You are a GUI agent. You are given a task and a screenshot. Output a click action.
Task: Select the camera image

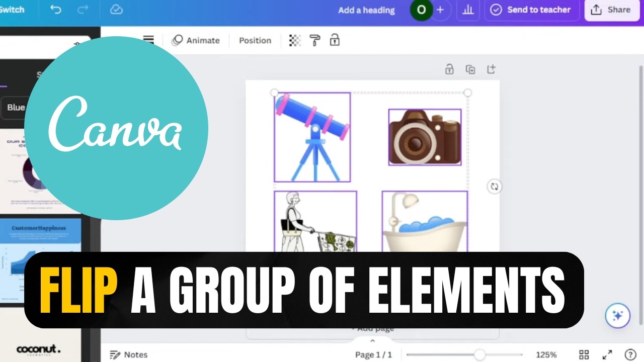425,137
